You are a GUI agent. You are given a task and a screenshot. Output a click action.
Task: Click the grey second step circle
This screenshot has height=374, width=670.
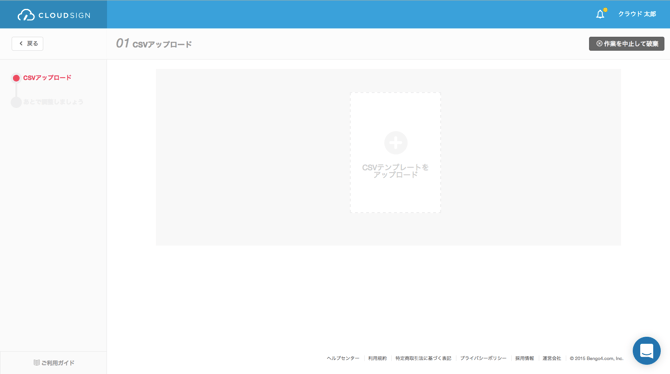[16, 102]
